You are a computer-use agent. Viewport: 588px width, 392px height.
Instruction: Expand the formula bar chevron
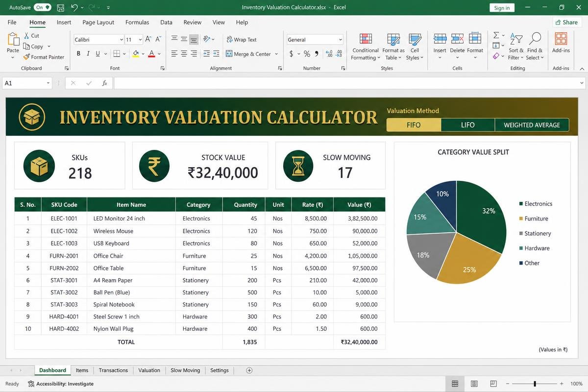point(582,83)
